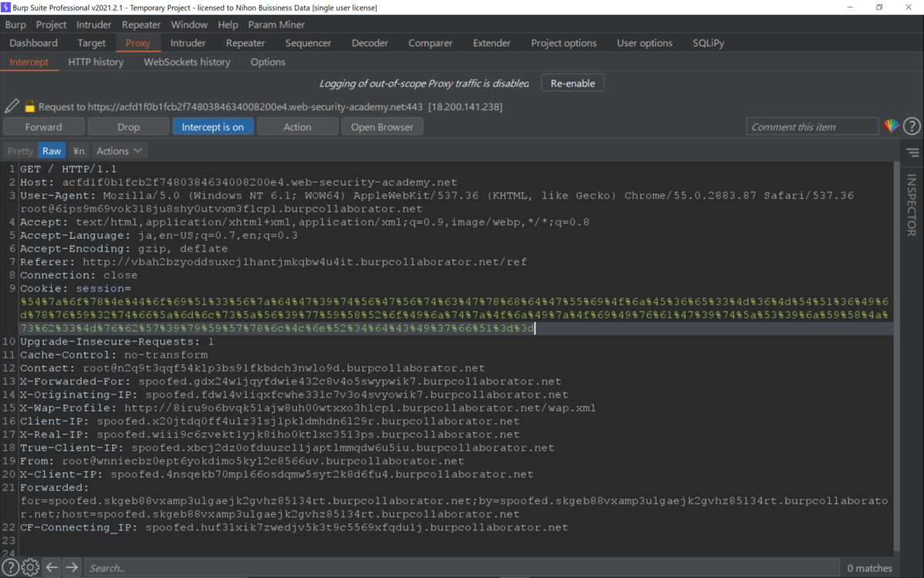The image size is (924, 578).
Task: Open the Project menu
Action: pyautogui.click(x=52, y=25)
